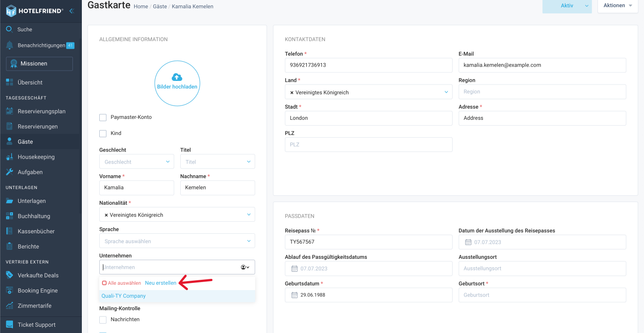This screenshot has width=644, height=333.
Task: Click the Unterlagen folder icon
Action: click(x=9, y=201)
